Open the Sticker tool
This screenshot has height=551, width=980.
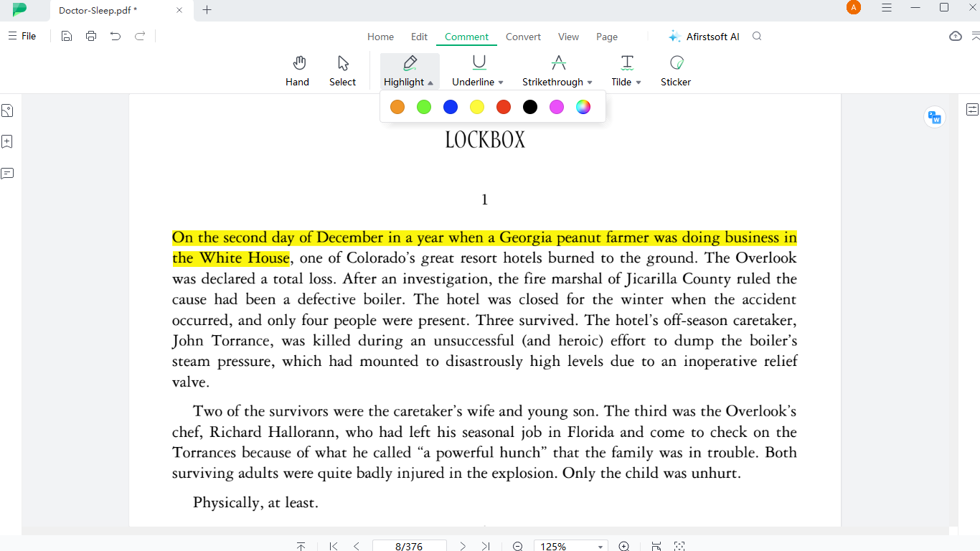click(676, 71)
